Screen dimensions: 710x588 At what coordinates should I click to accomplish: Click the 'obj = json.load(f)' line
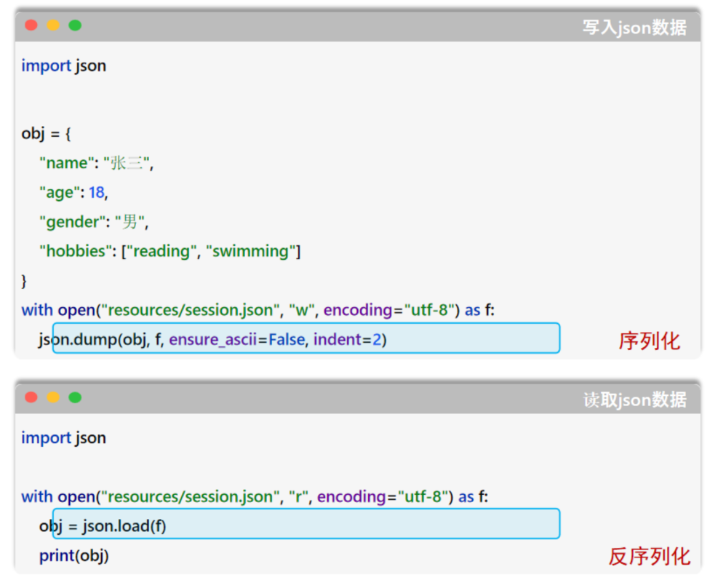tap(103, 526)
